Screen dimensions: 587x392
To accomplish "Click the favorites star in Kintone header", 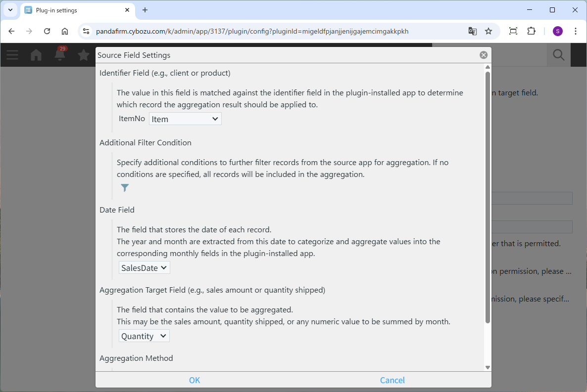I will [84, 55].
